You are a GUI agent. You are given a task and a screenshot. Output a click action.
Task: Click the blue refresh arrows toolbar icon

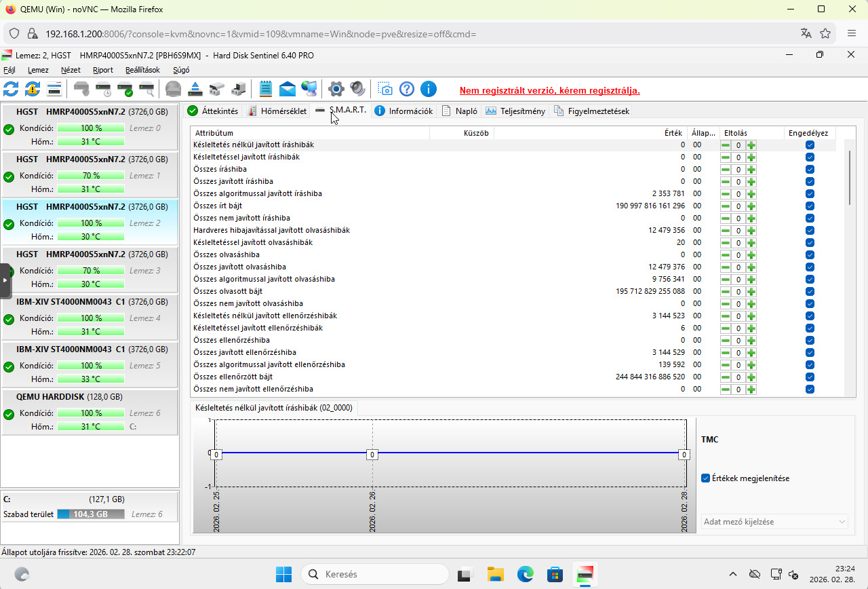pos(11,89)
